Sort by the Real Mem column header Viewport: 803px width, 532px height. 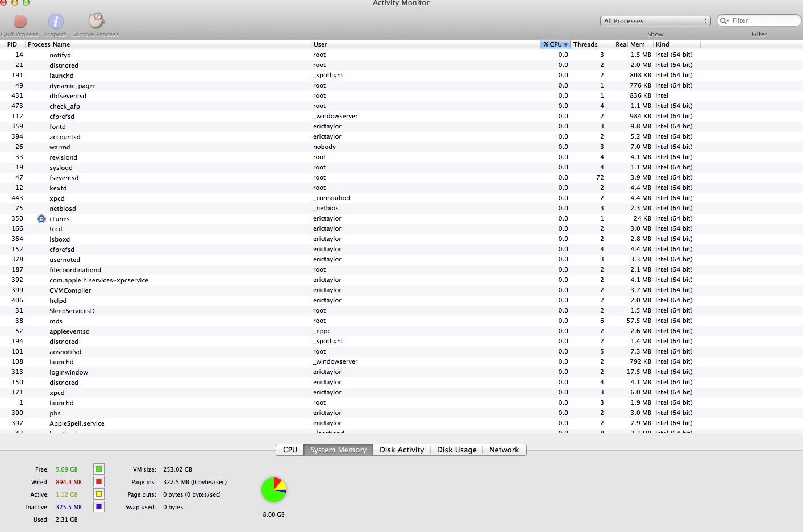coord(630,44)
